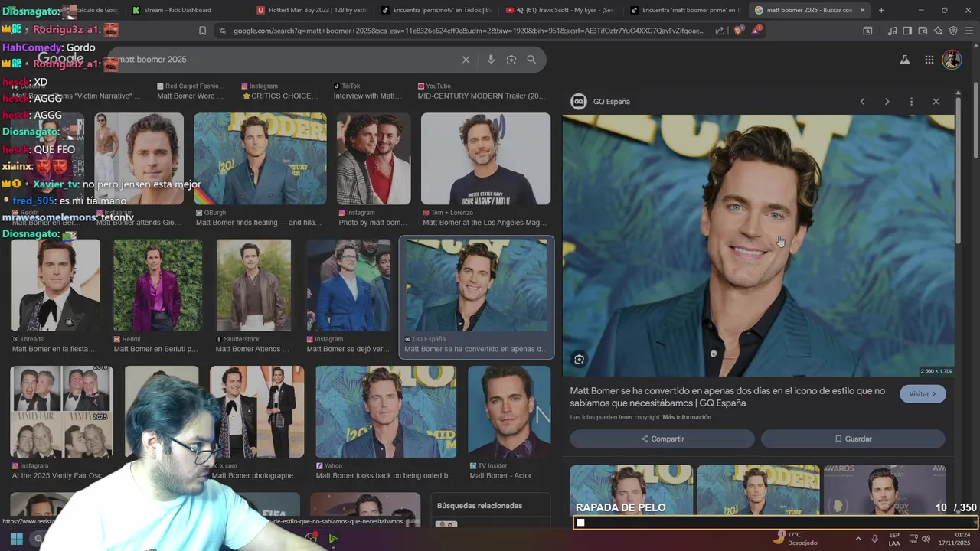
Task: Switch to Travis Scott - My Eyes tab
Action: (x=561, y=10)
